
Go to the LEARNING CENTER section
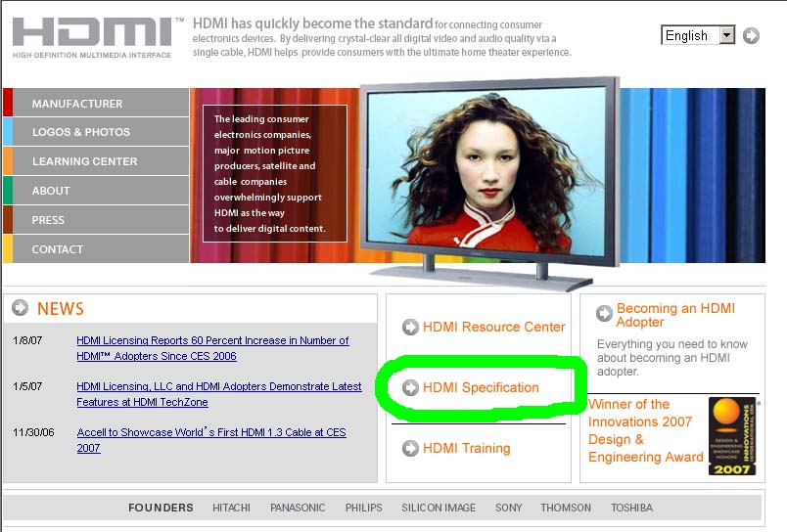(96, 161)
